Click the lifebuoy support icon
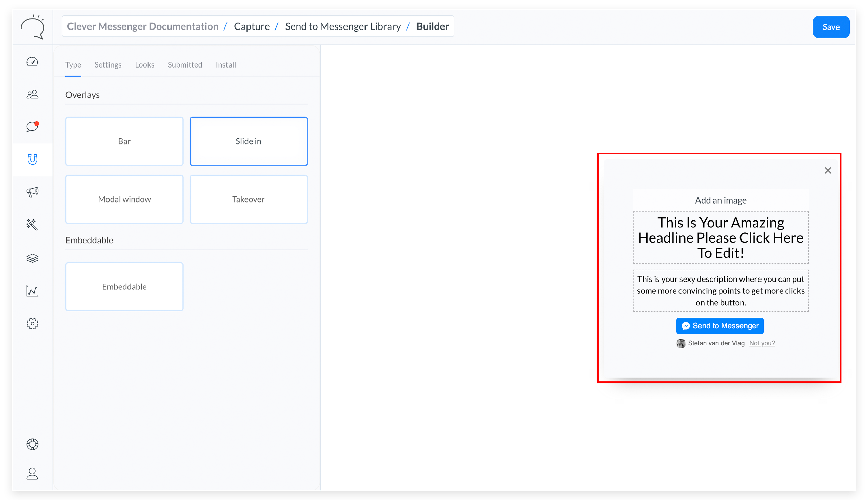The width and height of the screenshot is (868, 500). tap(32, 444)
